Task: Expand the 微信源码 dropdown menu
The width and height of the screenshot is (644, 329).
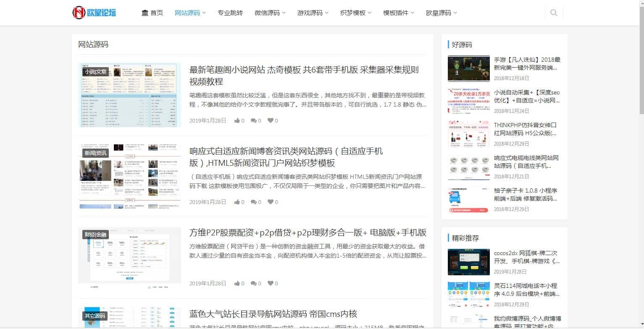Action: click(270, 13)
